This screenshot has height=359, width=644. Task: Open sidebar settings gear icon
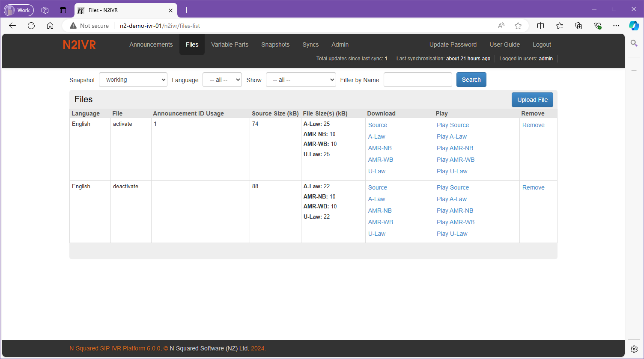point(634,349)
